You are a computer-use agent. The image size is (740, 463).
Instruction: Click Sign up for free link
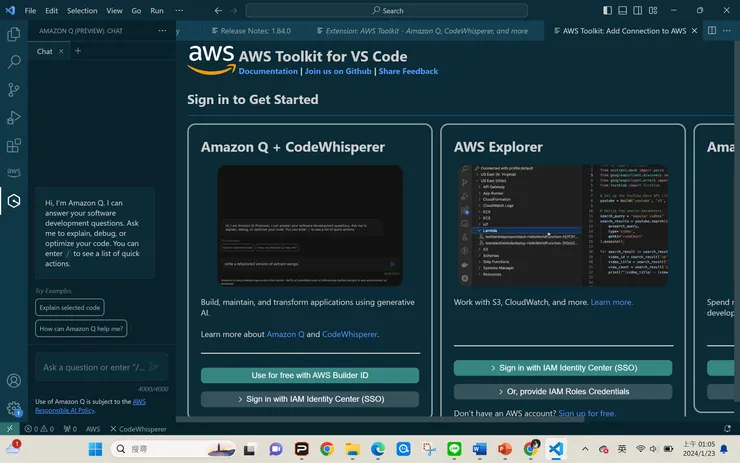(x=587, y=413)
